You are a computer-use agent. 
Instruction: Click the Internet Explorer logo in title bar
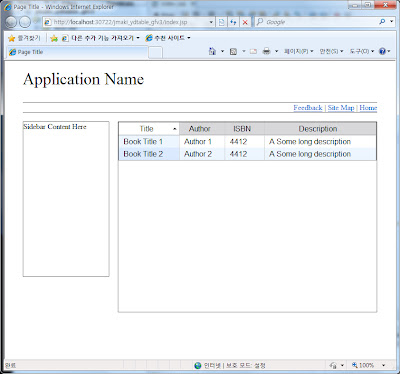click(x=8, y=6)
